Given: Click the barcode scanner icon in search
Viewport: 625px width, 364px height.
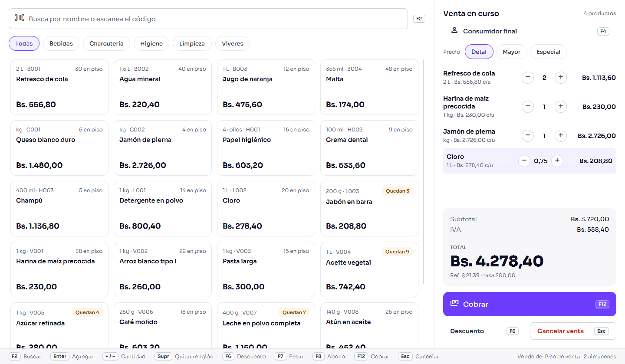Looking at the screenshot, I should [20, 18].
